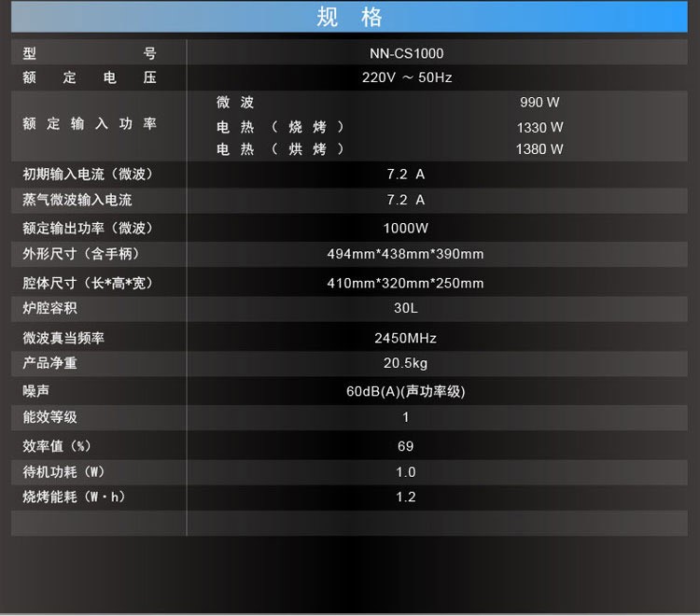
Task: Click the 1330 W value
Action: (539, 128)
